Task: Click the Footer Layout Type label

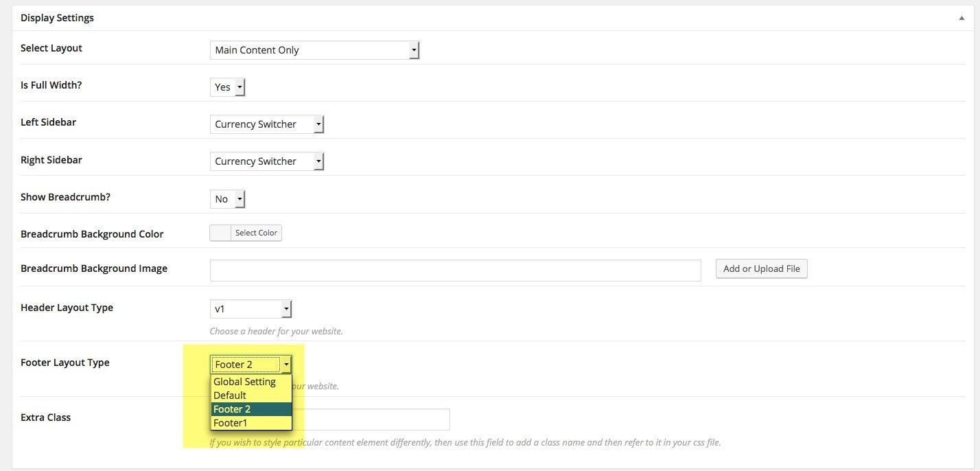Action: 65,363
